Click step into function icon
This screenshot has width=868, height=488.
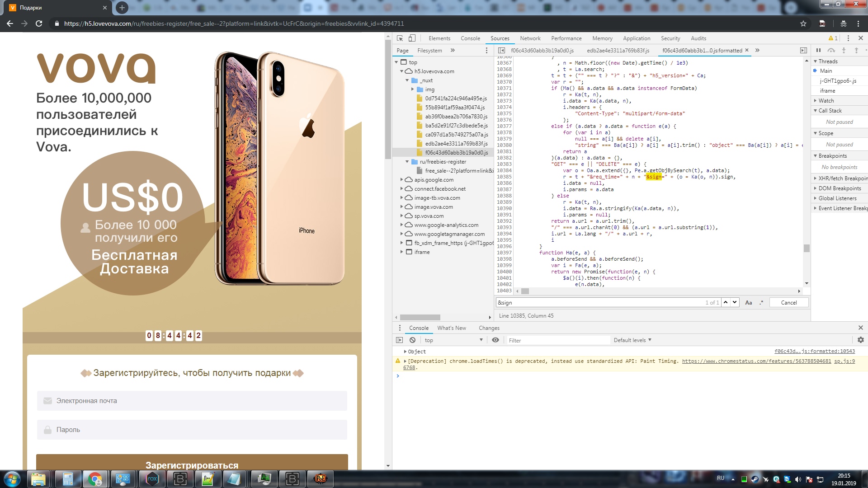tap(844, 51)
